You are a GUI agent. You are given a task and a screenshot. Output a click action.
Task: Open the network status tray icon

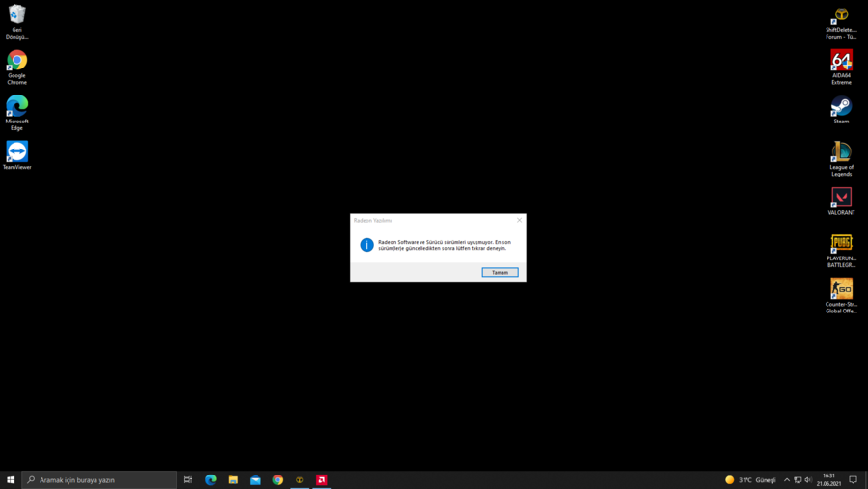[798, 479]
